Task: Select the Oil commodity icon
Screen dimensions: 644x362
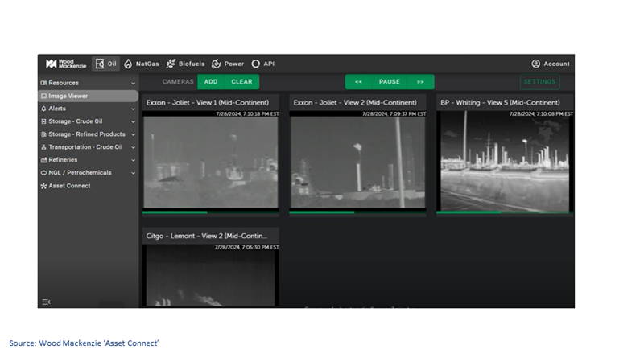Action: coord(100,64)
